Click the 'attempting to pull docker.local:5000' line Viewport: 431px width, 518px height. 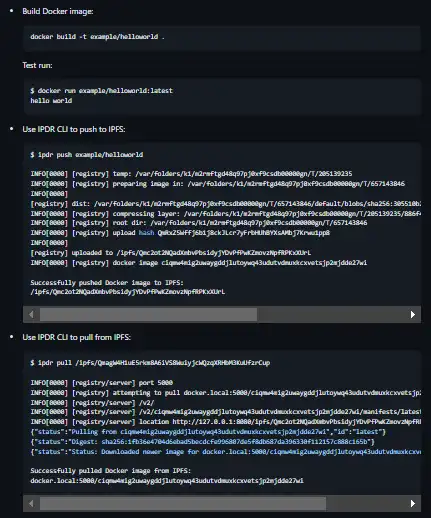[x=226, y=393]
